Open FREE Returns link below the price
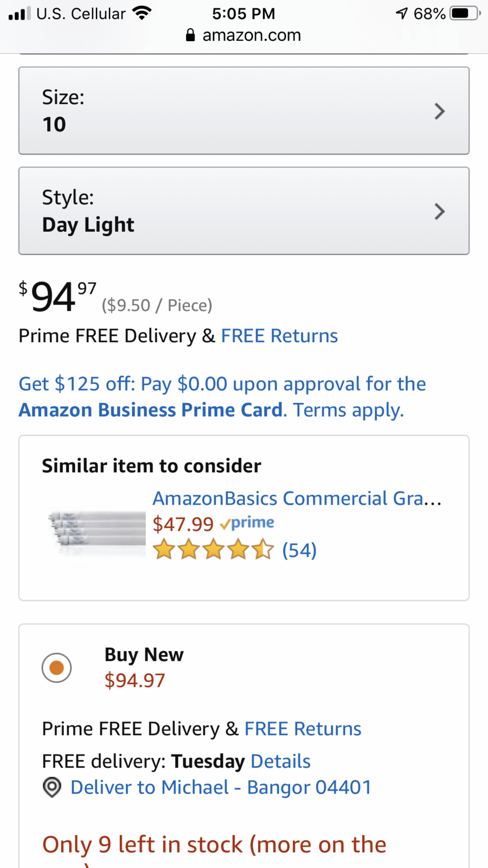Image resolution: width=488 pixels, height=868 pixels. (x=279, y=336)
